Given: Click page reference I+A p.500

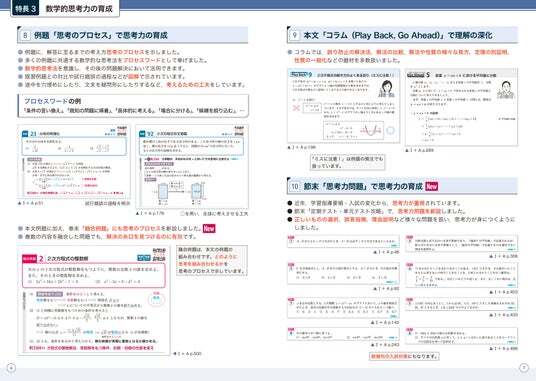Looking at the screenshot, I should click(187, 354).
